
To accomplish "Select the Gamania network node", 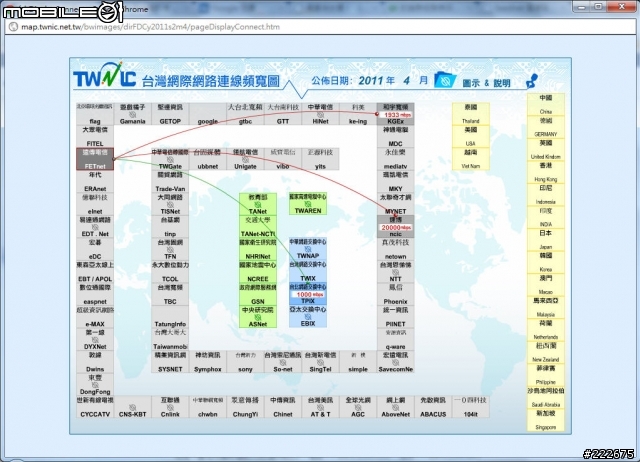I will pos(132,114).
